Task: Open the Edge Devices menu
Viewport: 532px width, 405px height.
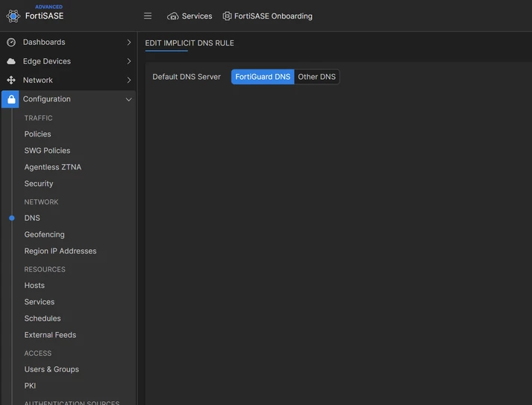Action: [69, 61]
